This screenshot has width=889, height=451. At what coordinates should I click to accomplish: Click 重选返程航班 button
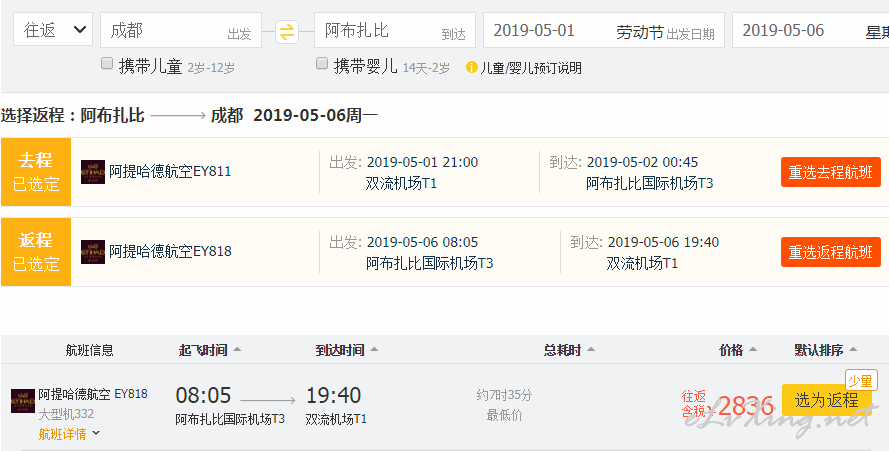pos(831,252)
